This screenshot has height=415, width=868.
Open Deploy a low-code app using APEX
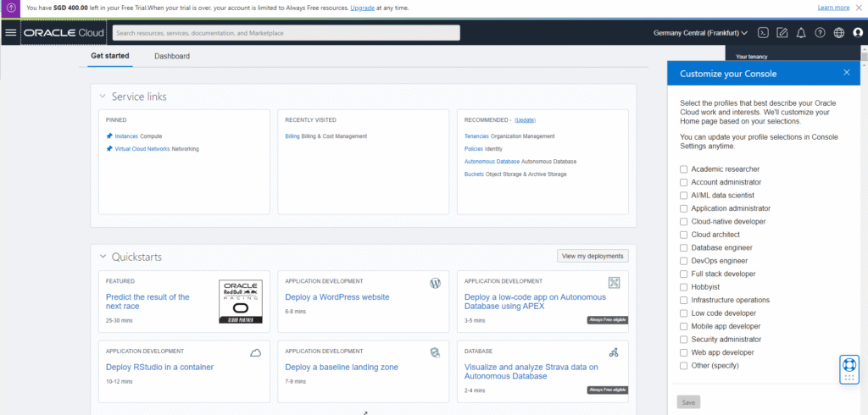[x=536, y=302]
